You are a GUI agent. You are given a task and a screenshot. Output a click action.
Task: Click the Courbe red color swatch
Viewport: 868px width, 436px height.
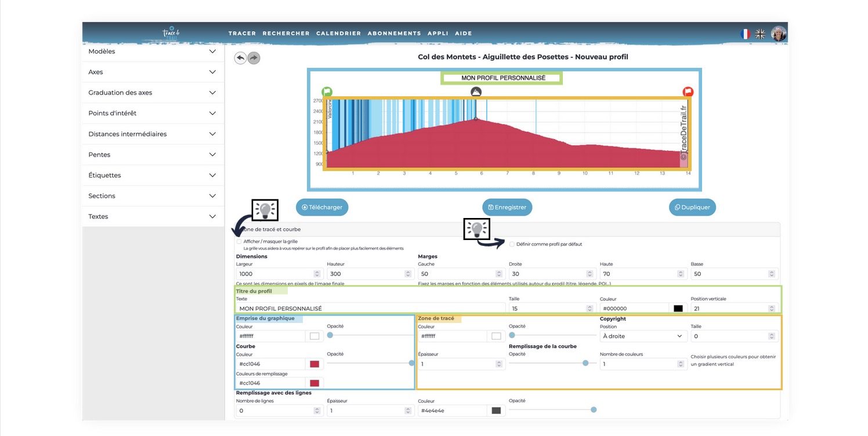point(314,364)
